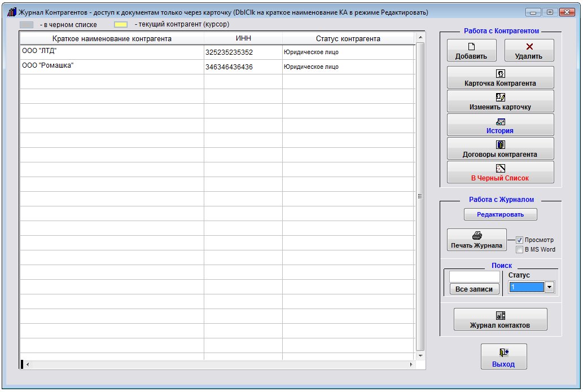Viewport: 583px width, 392px height.
Task: Open Договоры контрагента contracts
Action: (x=500, y=149)
